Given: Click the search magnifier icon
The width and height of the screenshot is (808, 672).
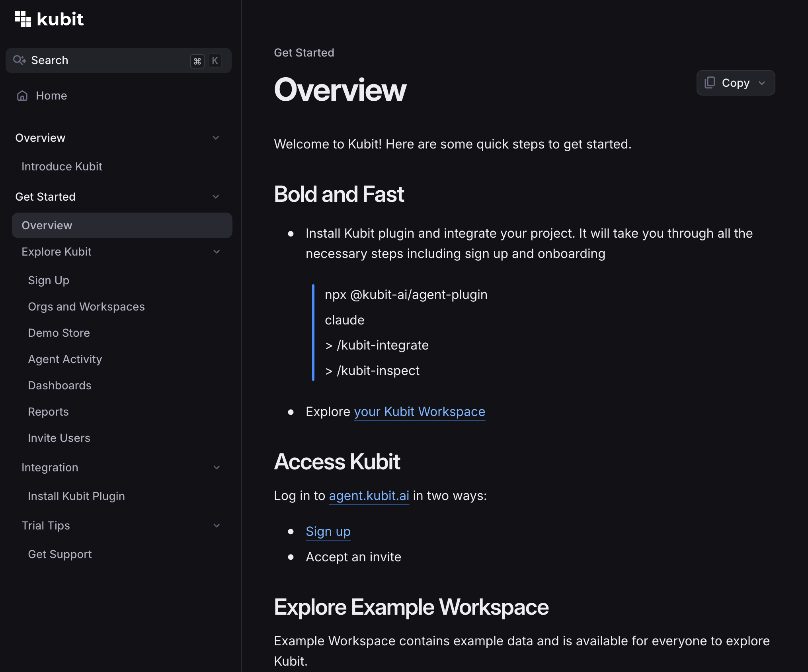Looking at the screenshot, I should (x=20, y=60).
